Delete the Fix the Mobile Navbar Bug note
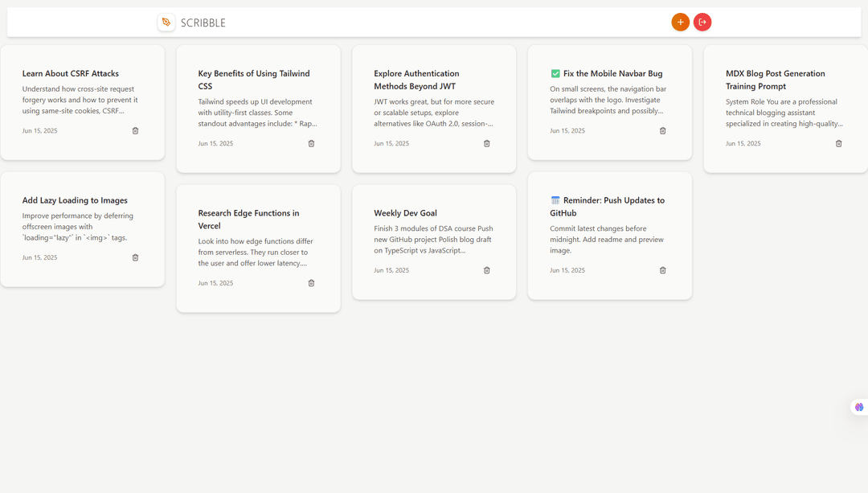Viewport: 868px width, 493px height. pos(662,131)
